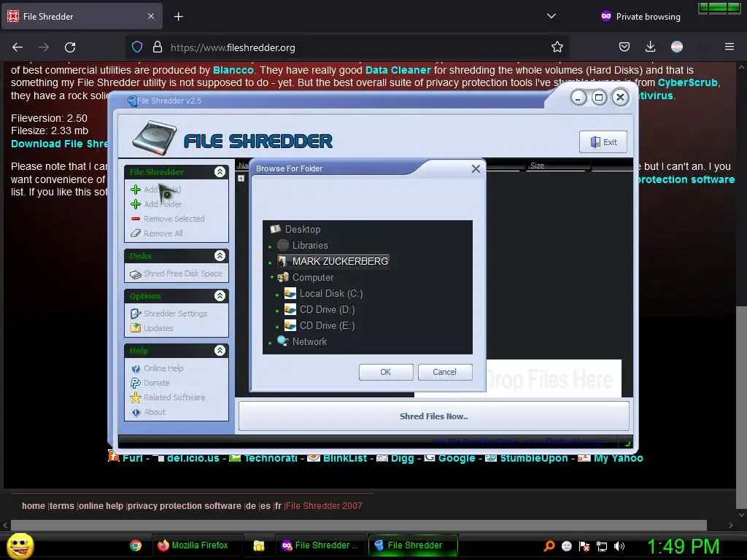The width and height of the screenshot is (747, 560).
Task: Collapse the Options panel section
Action: point(220,296)
